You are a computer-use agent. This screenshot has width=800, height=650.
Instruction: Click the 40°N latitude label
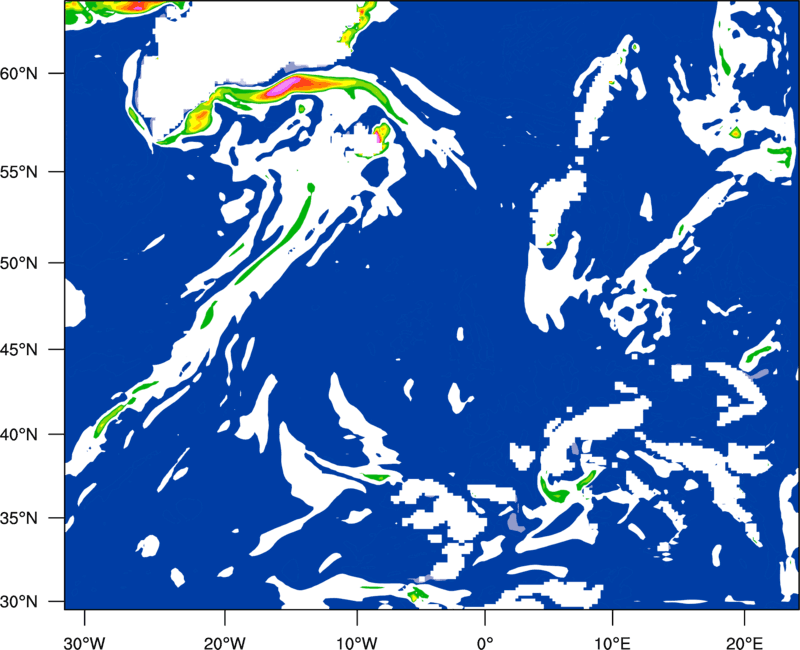point(19,435)
